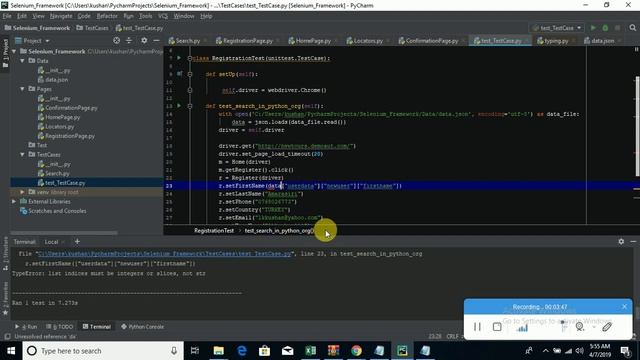Expand the venv library root folder
The height and width of the screenshot is (360, 640).
[x=22, y=192]
